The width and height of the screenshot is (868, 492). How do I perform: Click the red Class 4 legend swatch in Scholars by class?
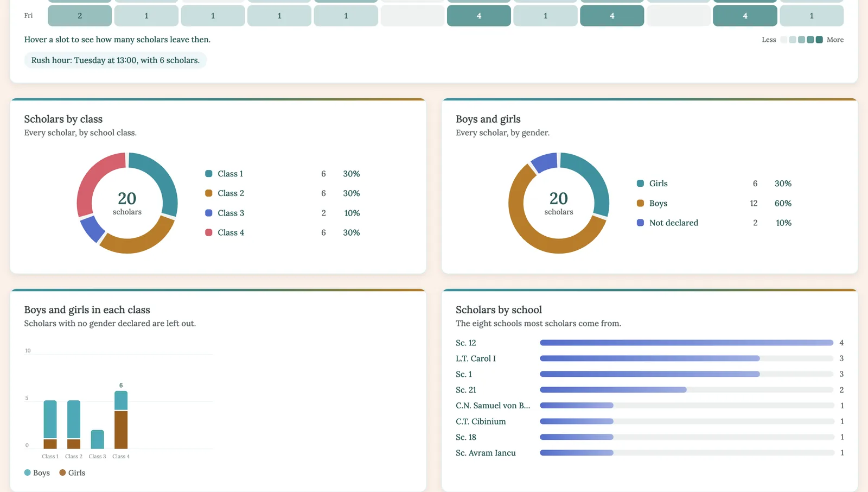pos(208,232)
